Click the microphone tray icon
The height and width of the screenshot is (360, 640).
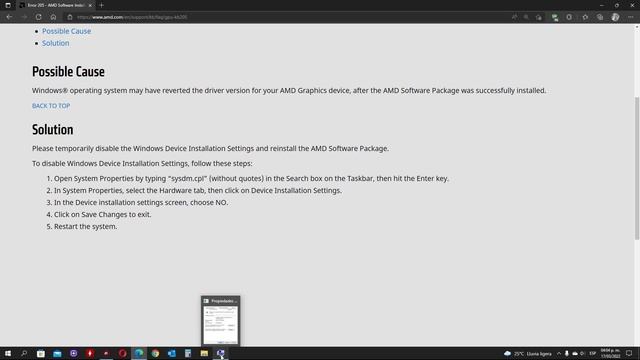pyautogui.click(x=567, y=353)
